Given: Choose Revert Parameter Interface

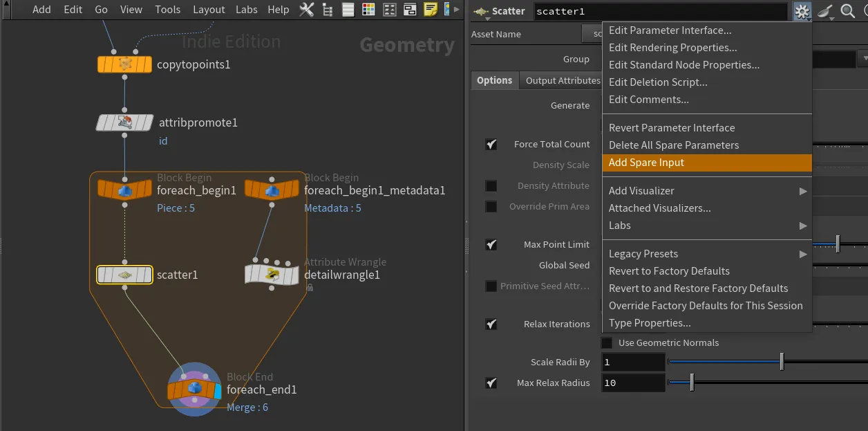Looking at the screenshot, I should point(707,128).
